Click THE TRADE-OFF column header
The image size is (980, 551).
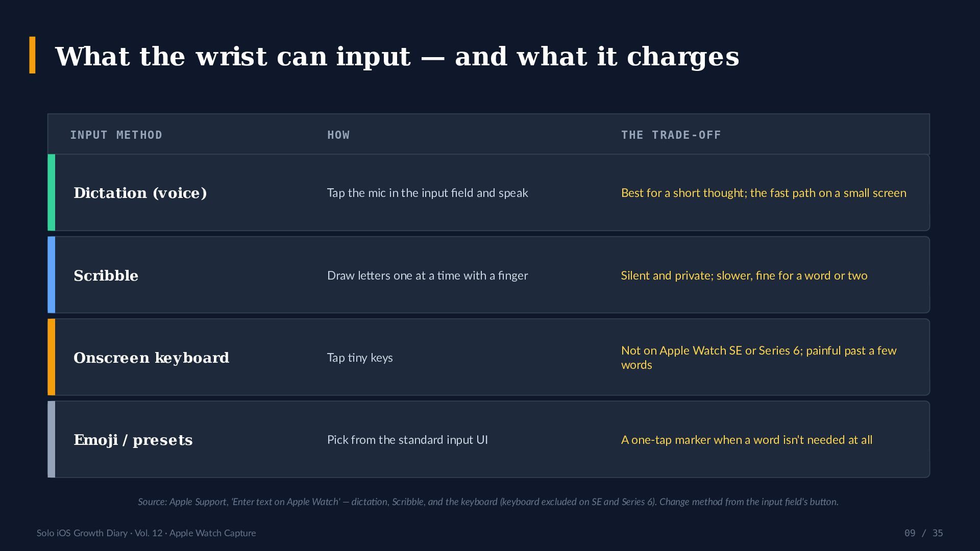coord(671,135)
